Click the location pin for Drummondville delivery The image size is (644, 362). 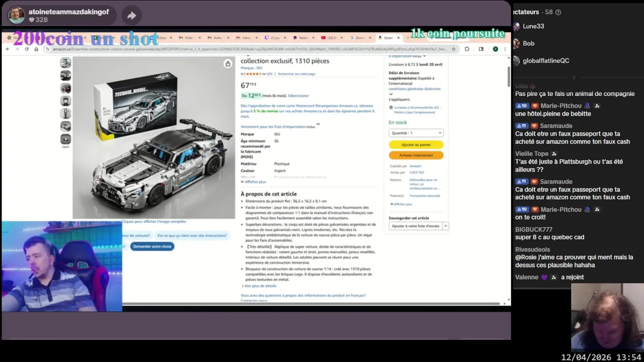coord(391,108)
